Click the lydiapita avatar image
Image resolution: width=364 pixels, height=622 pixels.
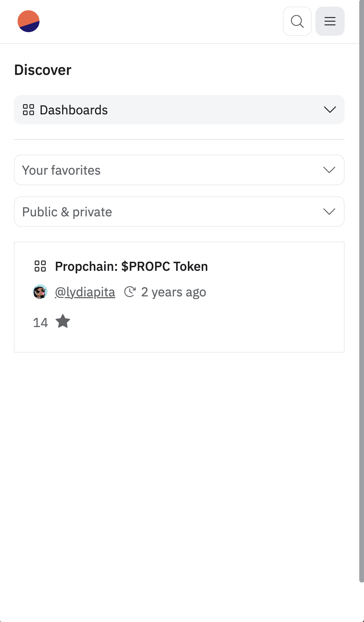40,292
